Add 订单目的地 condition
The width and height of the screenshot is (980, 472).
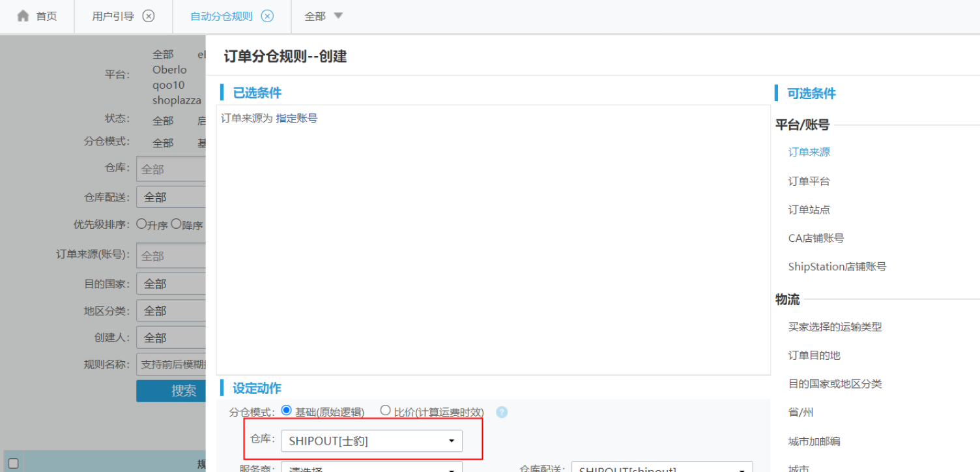814,355
